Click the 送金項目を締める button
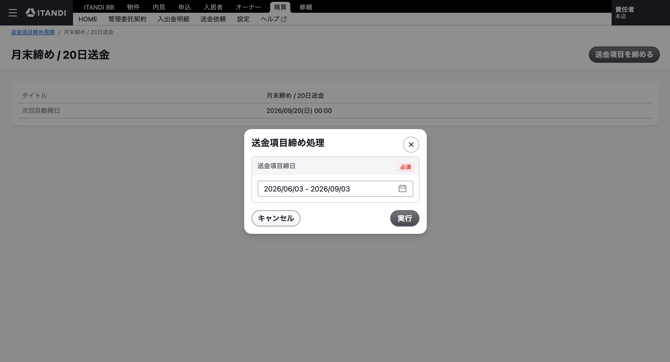 point(624,54)
